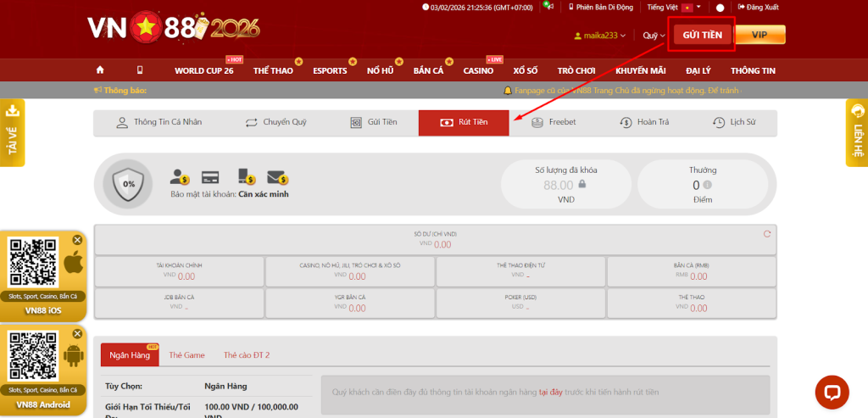Image resolution: width=868 pixels, height=418 pixels.
Task: Open the Nổ Hũ menu
Action: [x=381, y=71]
